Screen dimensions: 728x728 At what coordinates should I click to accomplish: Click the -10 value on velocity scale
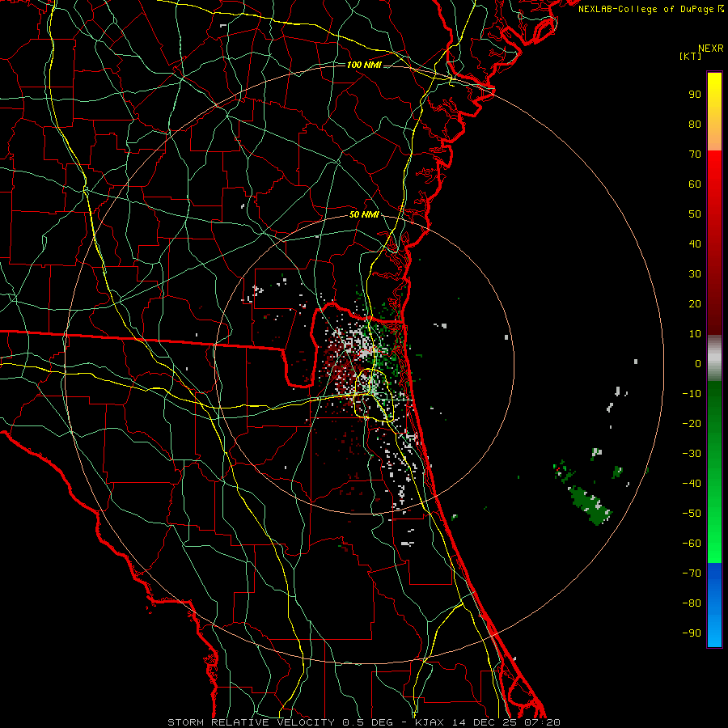click(692, 394)
